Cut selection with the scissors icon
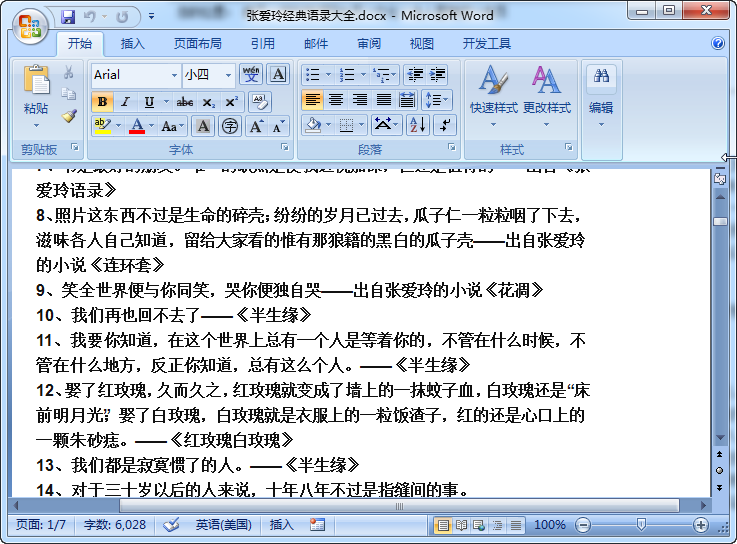 coord(69,72)
